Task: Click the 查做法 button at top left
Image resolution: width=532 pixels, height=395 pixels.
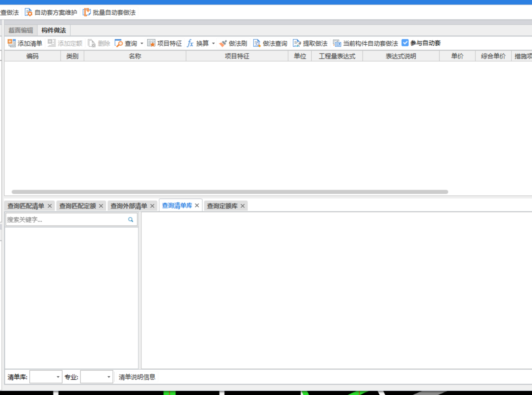Action: click(9, 13)
